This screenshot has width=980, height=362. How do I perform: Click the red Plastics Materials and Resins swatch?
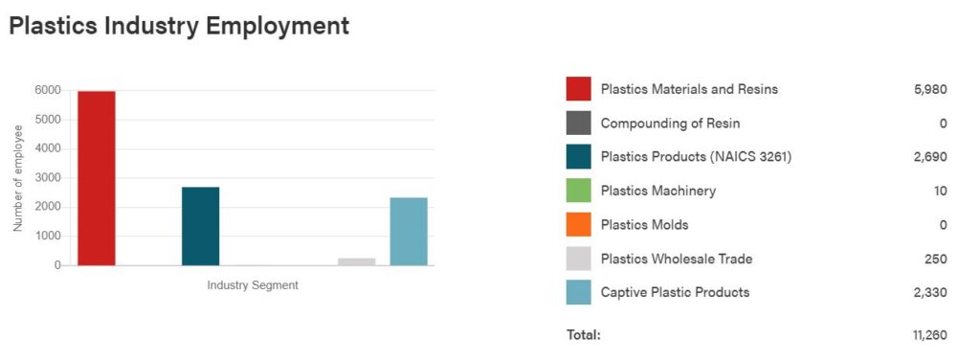(x=578, y=89)
